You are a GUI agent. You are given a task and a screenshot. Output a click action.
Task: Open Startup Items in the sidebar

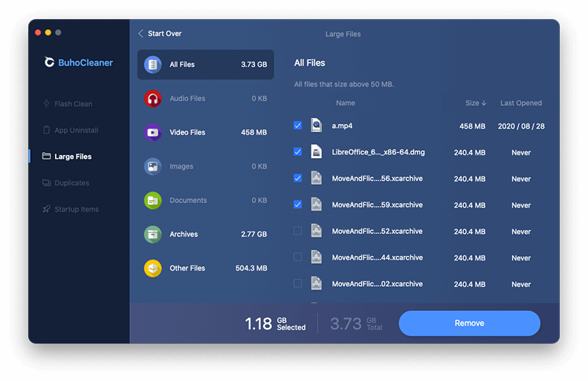point(71,209)
